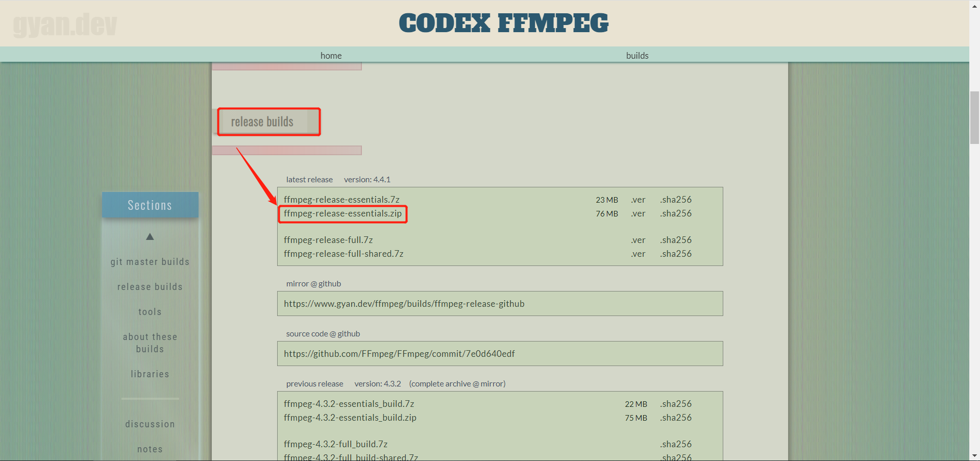Viewport: 980px width, 461px height.
Task: Select release builds in Sections sidebar
Action: tap(150, 287)
